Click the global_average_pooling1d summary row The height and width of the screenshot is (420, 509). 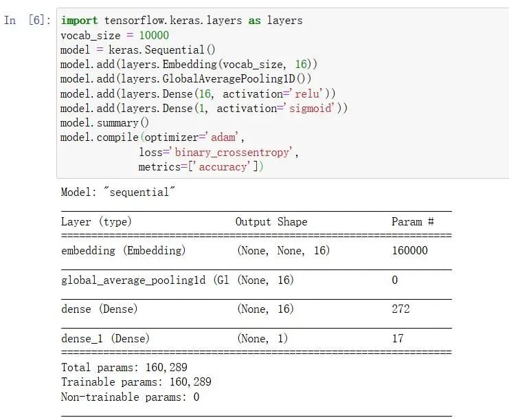click(x=144, y=280)
